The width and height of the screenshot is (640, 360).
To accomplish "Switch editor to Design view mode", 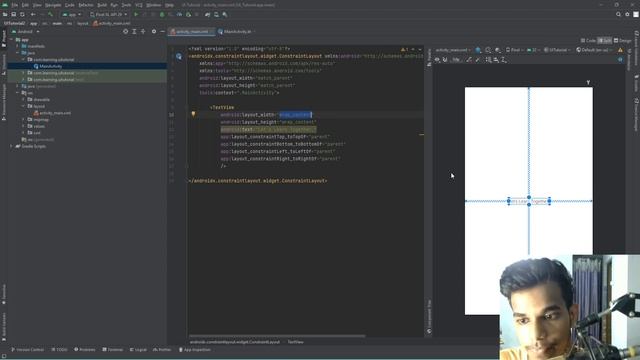I will pyautogui.click(x=622, y=40).
